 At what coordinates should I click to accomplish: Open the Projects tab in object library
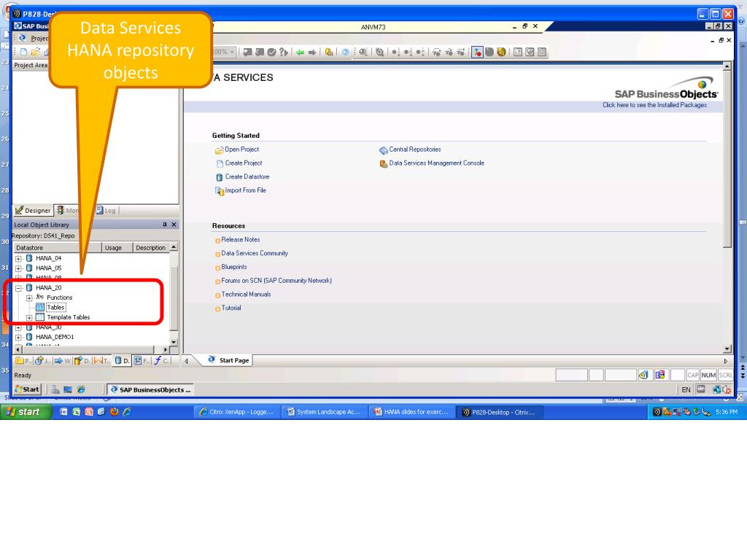click(23, 361)
